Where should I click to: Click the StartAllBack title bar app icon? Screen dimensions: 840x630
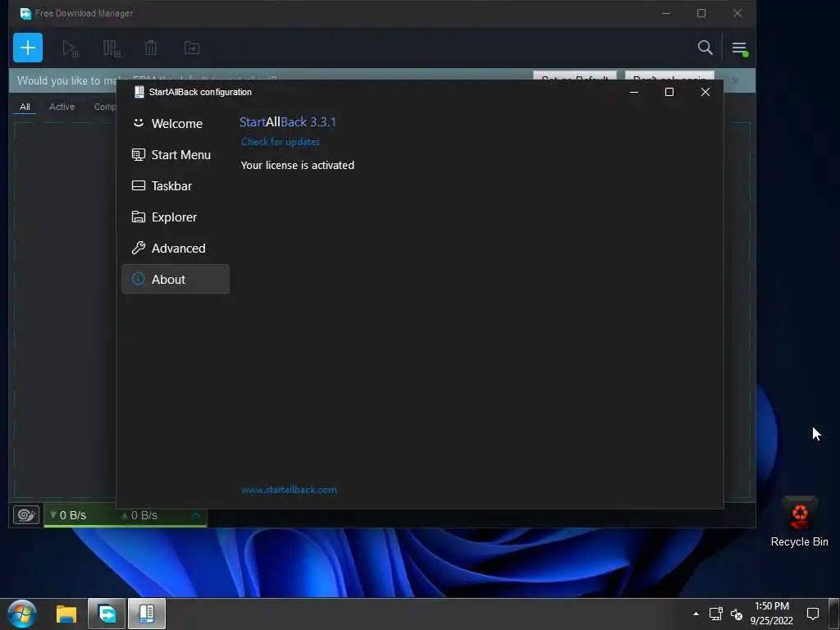(x=139, y=92)
